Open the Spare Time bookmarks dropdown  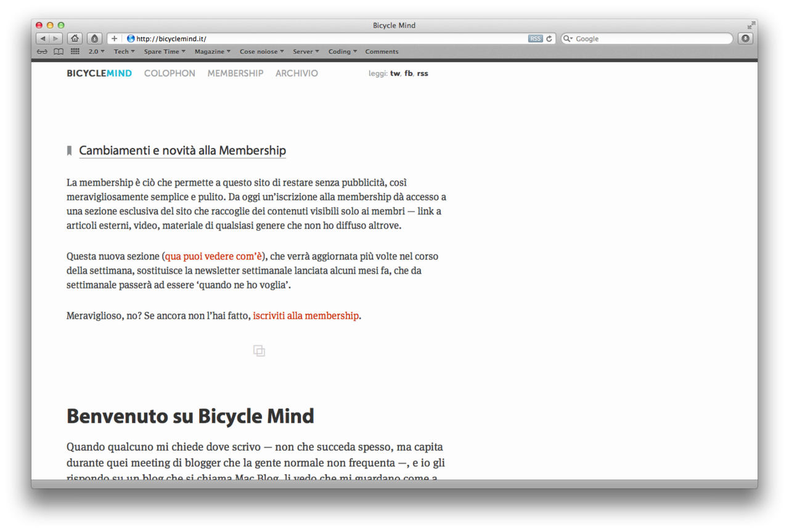coord(164,52)
